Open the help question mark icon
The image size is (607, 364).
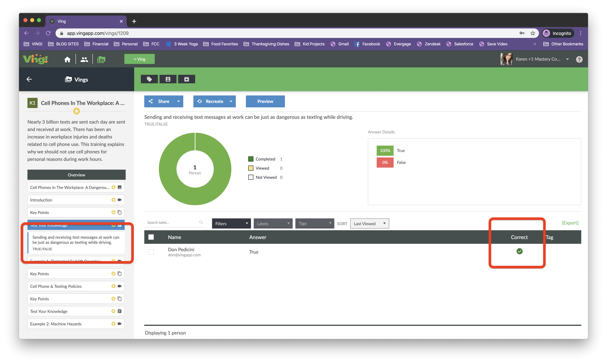[x=579, y=59]
